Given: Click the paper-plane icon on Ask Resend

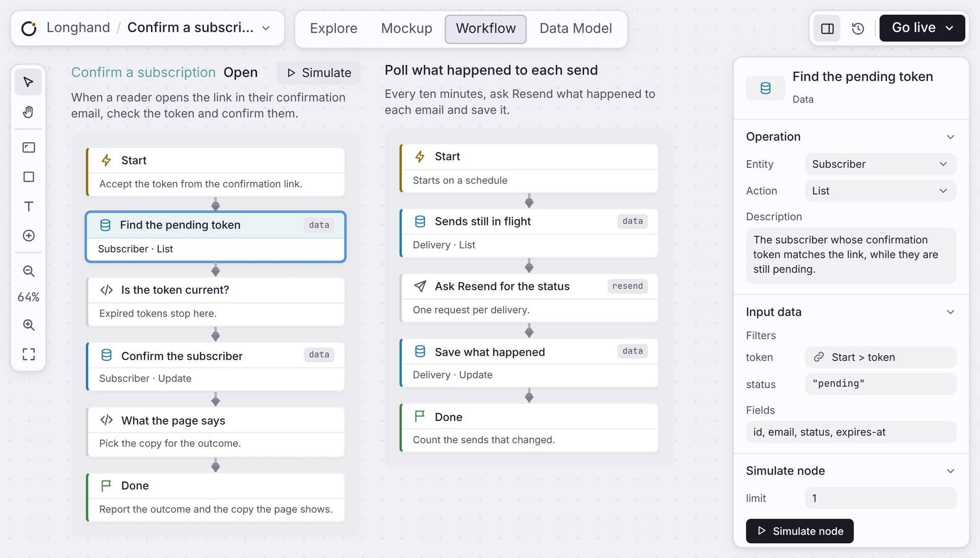Looking at the screenshot, I should pyautogui.click(x=420, y=286).
